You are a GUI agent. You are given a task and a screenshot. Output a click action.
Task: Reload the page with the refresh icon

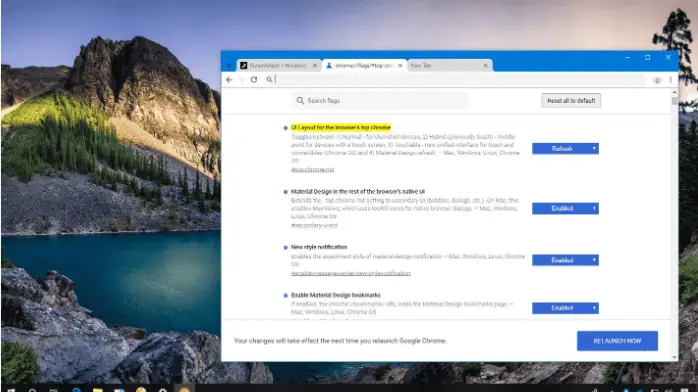click(x=254, y=80)
